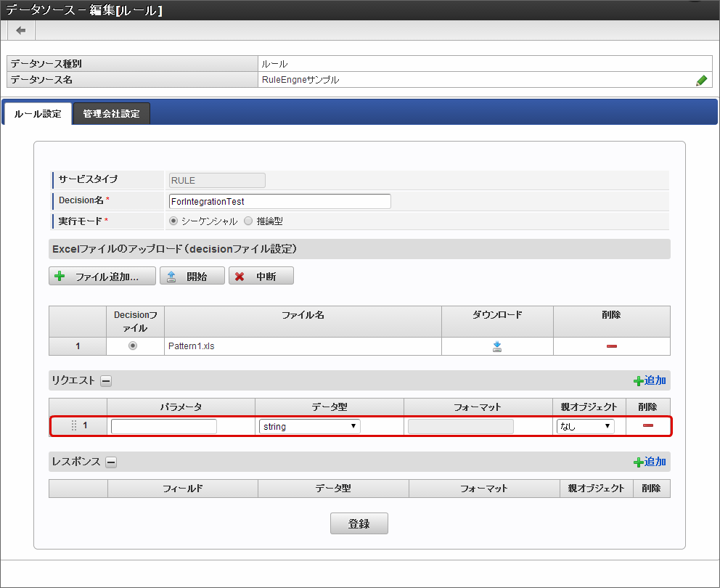
Task: Choose Pattern1.xls as Decision file
Action: pos(133,346)
